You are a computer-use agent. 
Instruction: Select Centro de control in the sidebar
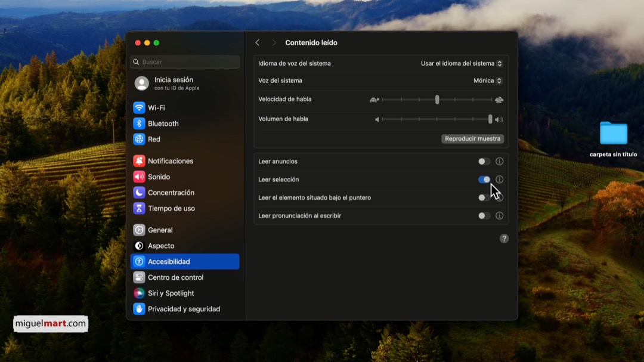pos(139,277)
